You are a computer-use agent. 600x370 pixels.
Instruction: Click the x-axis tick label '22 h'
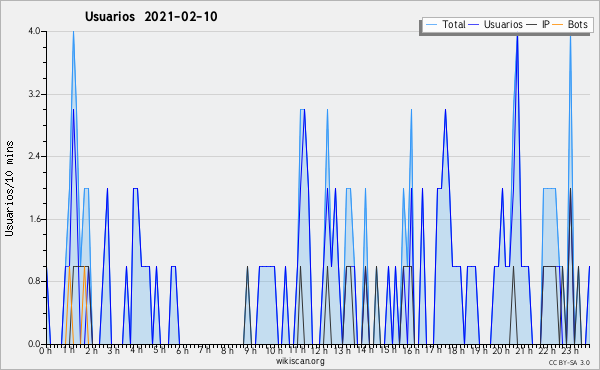point(546,351)
